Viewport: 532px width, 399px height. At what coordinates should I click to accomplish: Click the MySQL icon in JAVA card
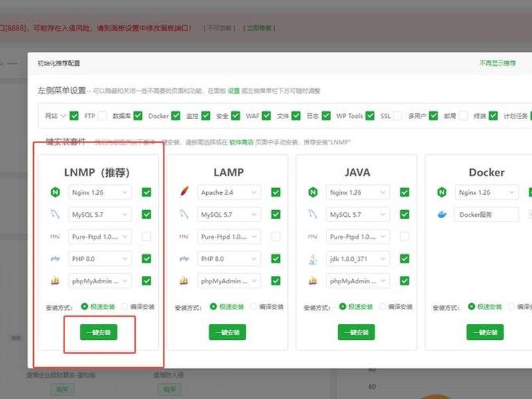313,214
